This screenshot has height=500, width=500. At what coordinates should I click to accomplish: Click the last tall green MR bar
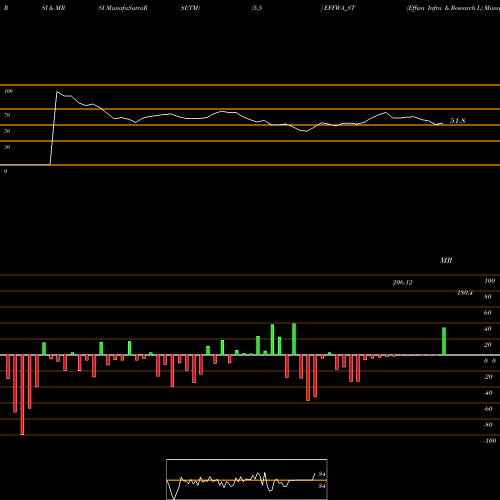click(x=444, y=341)
